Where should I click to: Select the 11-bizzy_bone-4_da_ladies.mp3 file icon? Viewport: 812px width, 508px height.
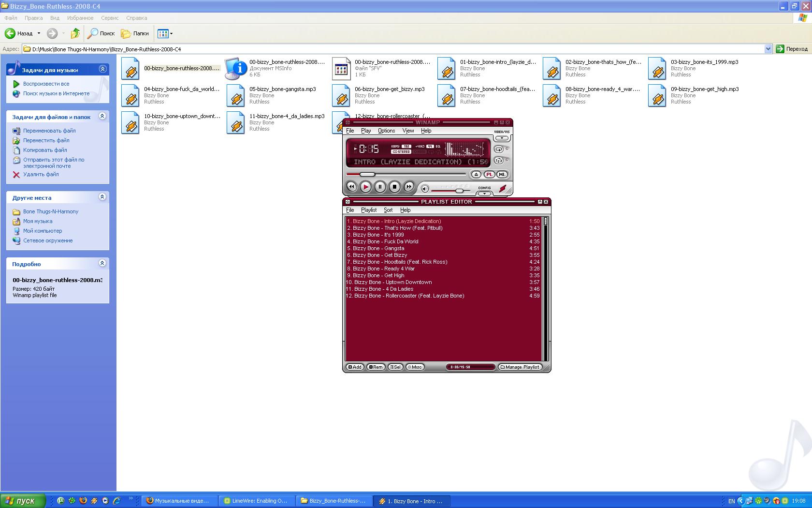236,122
